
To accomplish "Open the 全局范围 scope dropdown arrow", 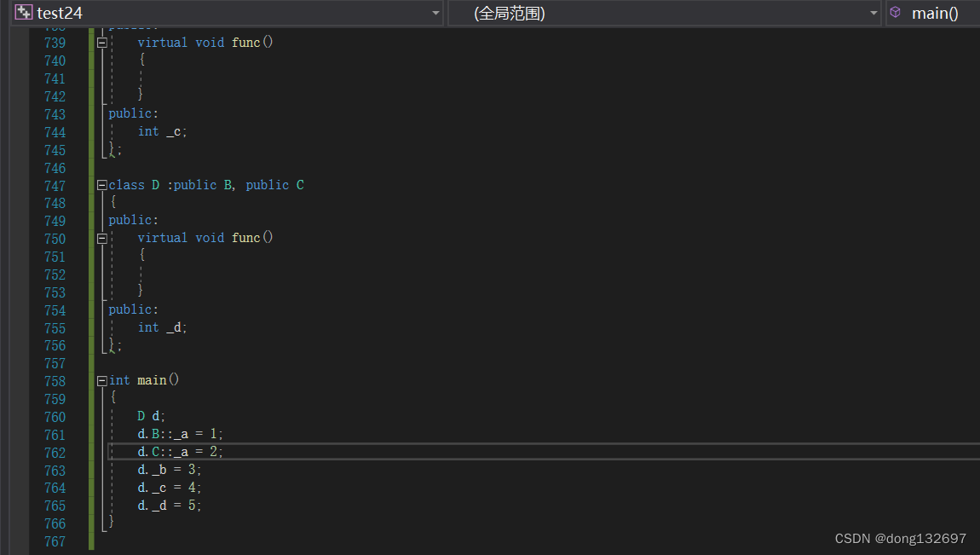I will click(874, 13).
